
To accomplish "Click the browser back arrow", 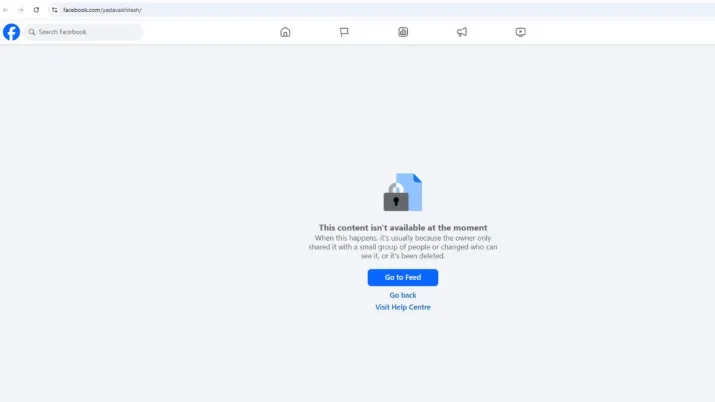I will click(x=6, y=10).
